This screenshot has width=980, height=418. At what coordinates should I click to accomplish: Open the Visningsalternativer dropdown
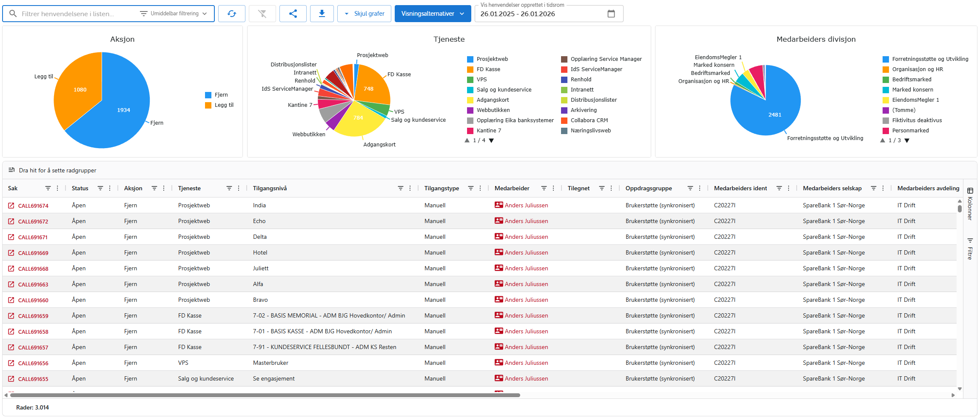pos(433,13)
